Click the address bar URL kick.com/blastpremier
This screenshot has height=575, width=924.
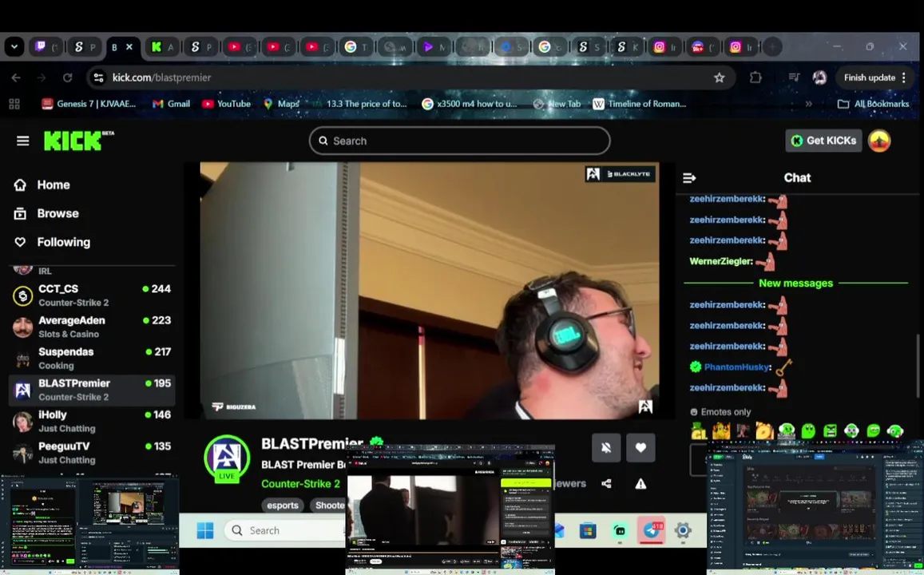(x=161, y=77)
